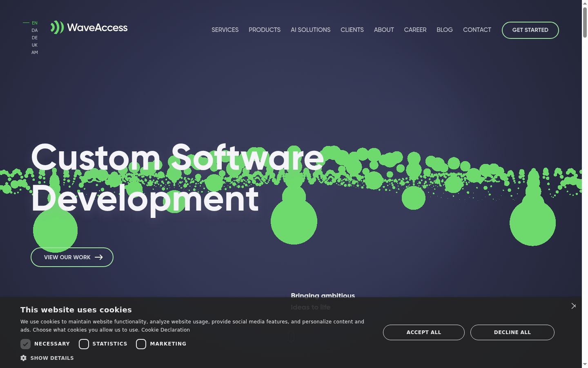This screenshot has width=588, height=368.
Task: Accept all cookies
Action: coord(424,332)
